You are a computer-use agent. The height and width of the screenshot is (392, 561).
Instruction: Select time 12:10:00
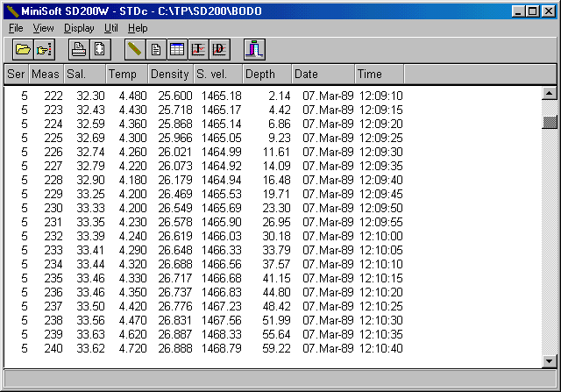(x=381, y=236)
